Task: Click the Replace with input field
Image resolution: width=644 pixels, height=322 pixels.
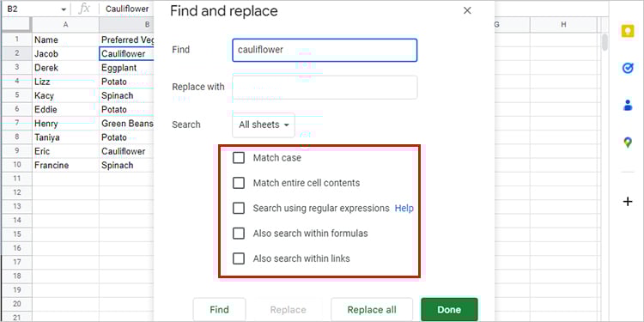Action: tap(325, 87)
